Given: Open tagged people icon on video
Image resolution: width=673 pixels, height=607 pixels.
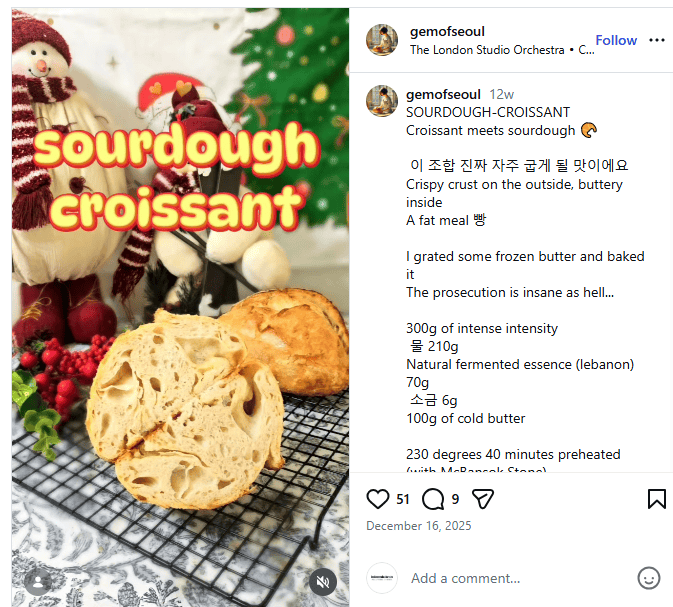Looking at the screenshot, I should click(38, 581).
